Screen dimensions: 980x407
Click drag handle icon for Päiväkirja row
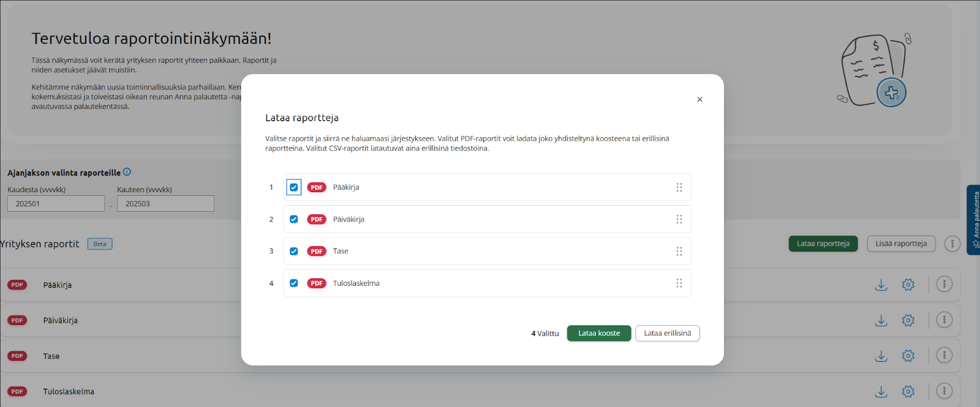[x=679, y=219]
